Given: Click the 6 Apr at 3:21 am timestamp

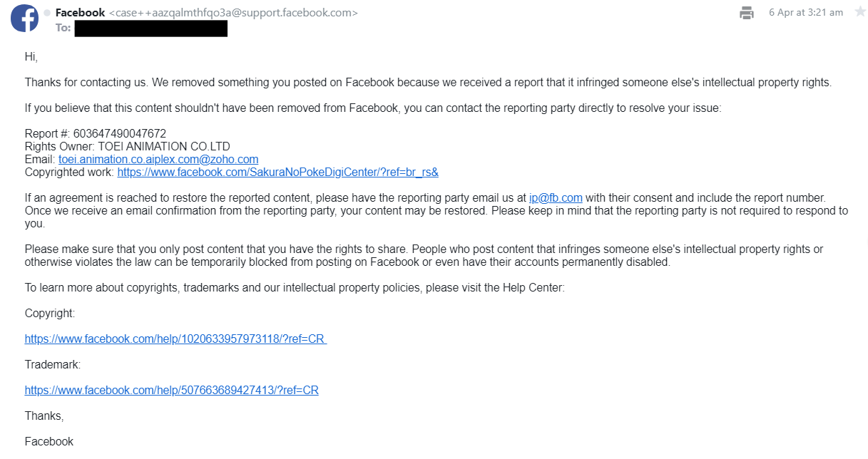Looking at the screenshot, I should point(806,12).
